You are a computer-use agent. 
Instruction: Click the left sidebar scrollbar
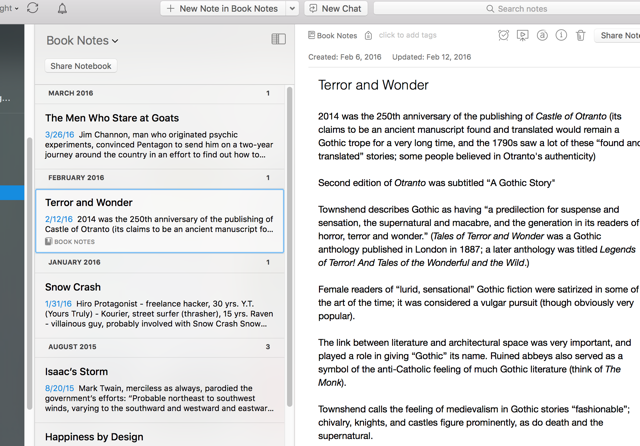pyautogui.click(x=29, y=273)
